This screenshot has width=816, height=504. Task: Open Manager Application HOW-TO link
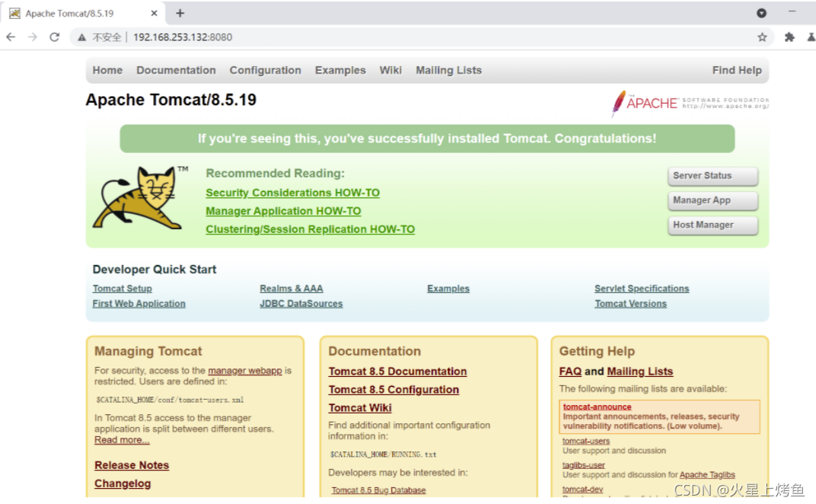click(283, 211)
